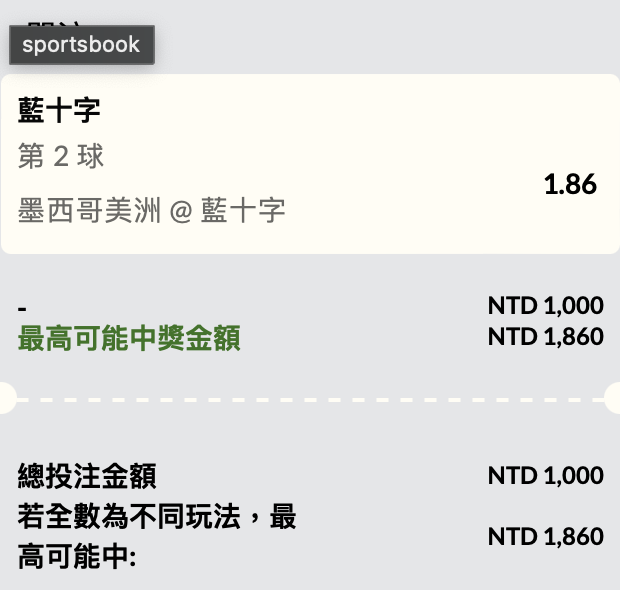Click the 總投注金額 label
The height and width of the screenshot is (590, 620).
pyautogui.click(x=87, y=476)
